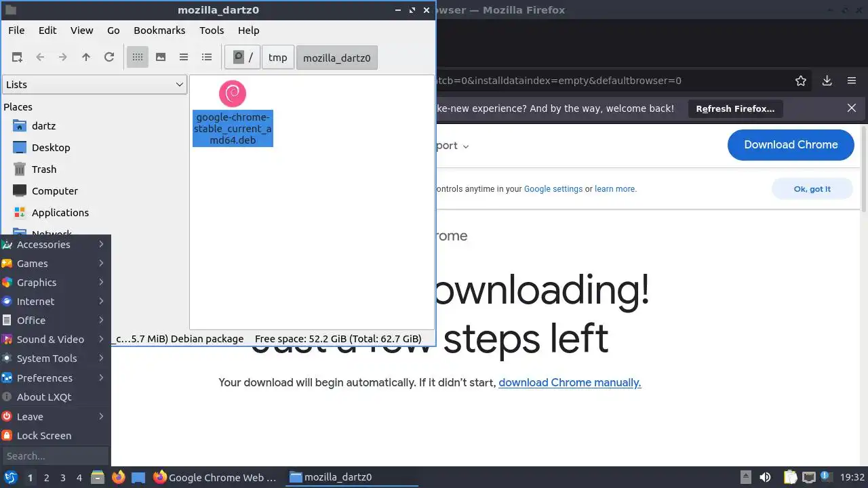Expand Internet submenu

(55, 302)
